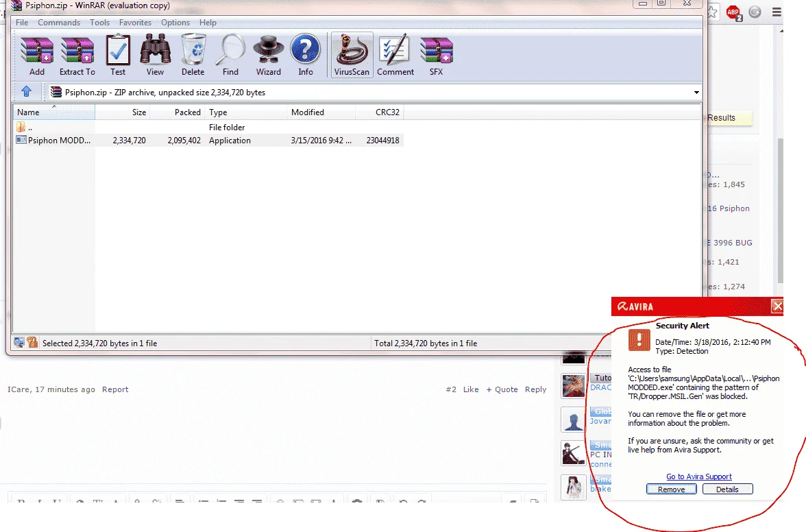Click the key icon in WinRAR status bar
806x532 pixels.
[x=32, y=342]
